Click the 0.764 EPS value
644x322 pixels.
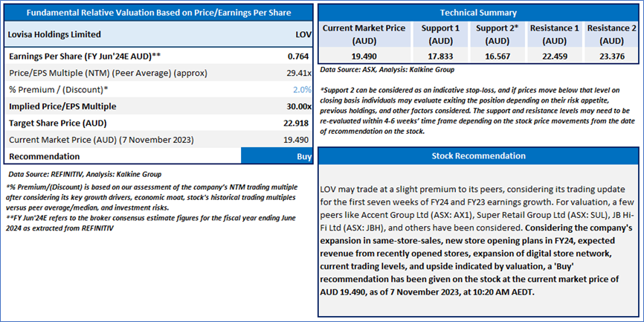[299, 57]
